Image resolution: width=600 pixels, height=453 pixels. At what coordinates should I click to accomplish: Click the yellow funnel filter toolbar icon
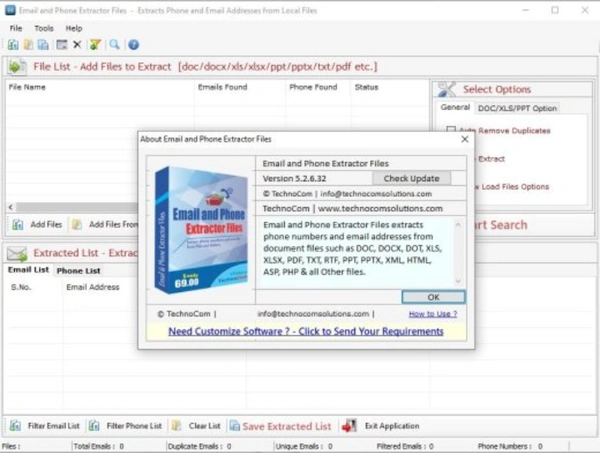[x=95, y=44]
